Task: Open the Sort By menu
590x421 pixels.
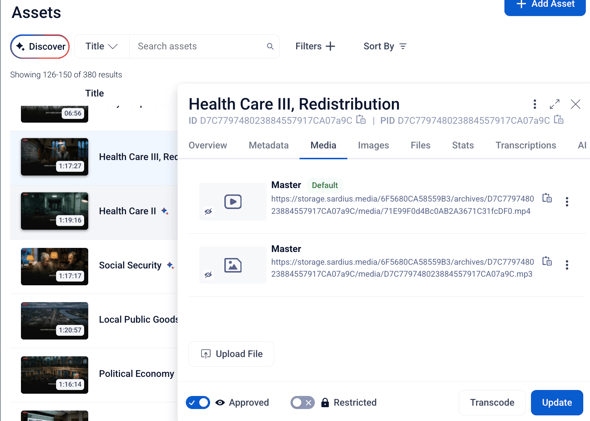Action: tap(385, 46)
